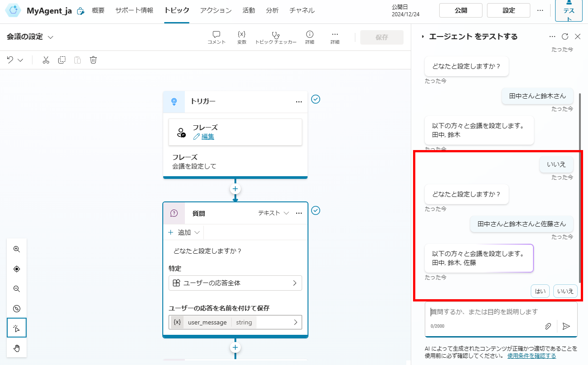Switch to the アクション tab
Screen dimensions: 588x365
(x=216, y=10)
